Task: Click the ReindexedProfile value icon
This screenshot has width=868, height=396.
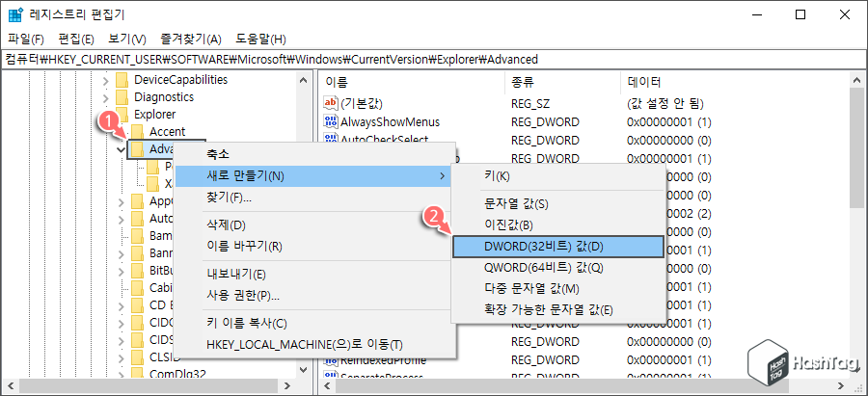Action: 331,360
